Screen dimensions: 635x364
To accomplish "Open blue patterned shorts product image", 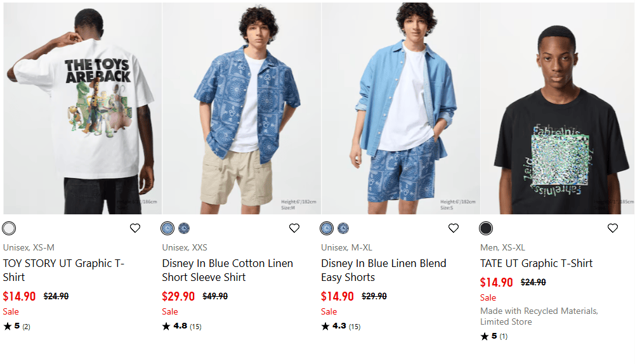I will [x=400, y=108].
